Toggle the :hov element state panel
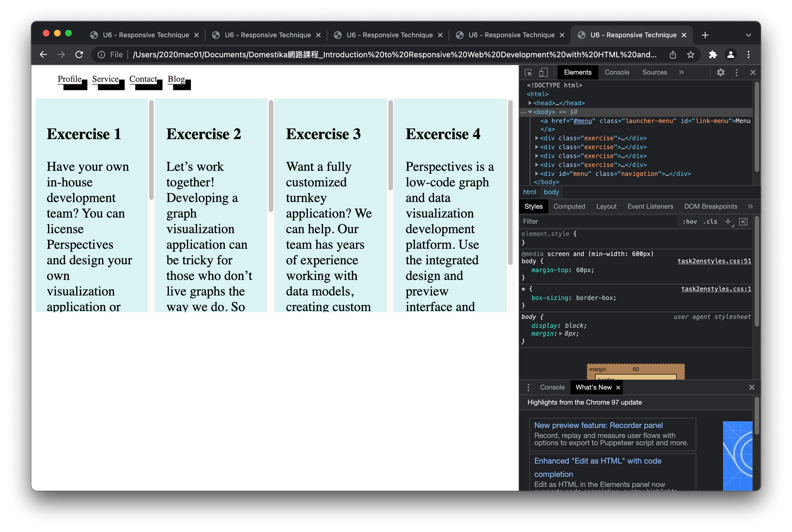 [689, 222]
